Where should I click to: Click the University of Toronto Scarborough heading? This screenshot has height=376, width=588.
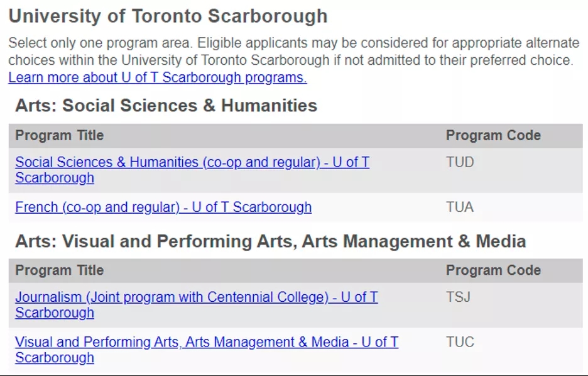[x=168, y=16]
